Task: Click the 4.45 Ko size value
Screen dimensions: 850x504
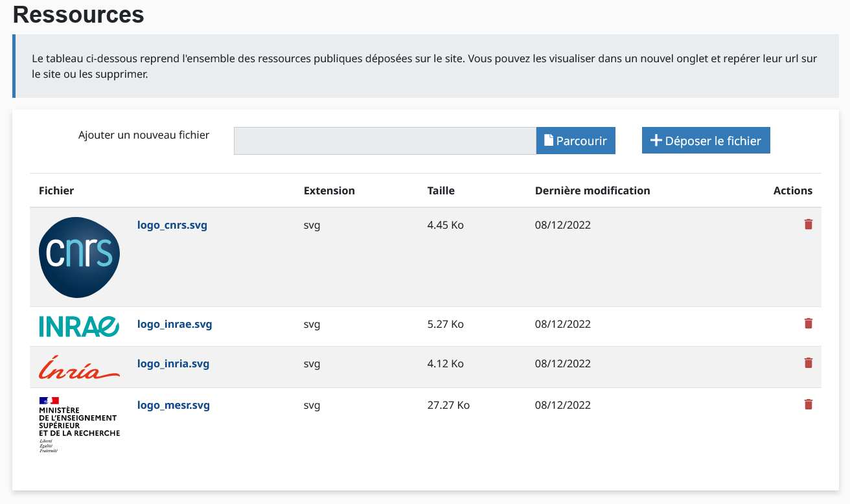Action: (x=446, y=225)
